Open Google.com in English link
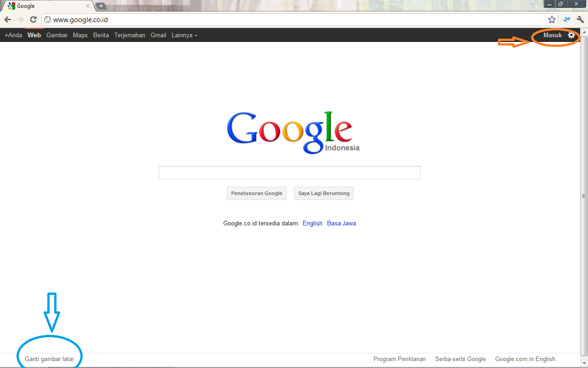This screenshot has width=588, height=368. click(525, 359)
